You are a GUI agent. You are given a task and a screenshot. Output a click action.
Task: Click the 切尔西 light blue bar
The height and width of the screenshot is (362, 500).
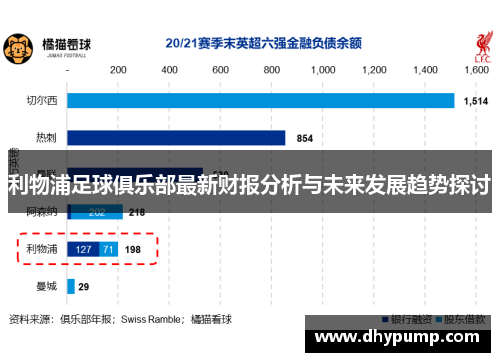point(261,100)
